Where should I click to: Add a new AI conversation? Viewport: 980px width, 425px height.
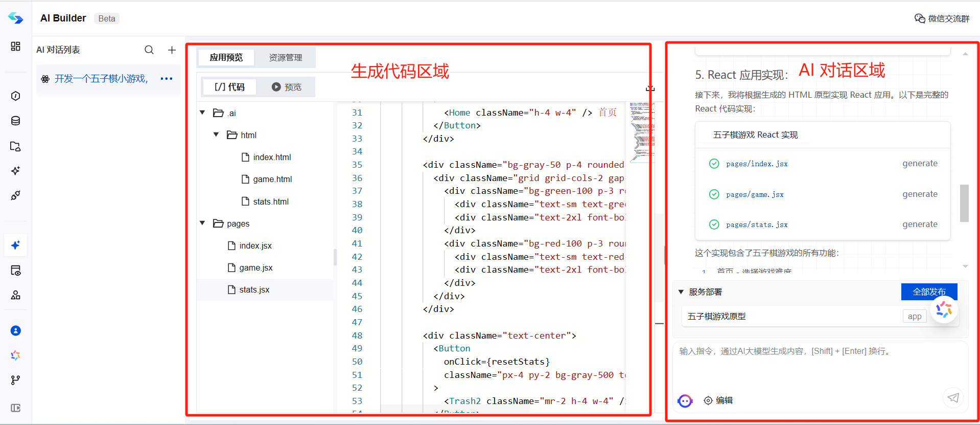172,50
